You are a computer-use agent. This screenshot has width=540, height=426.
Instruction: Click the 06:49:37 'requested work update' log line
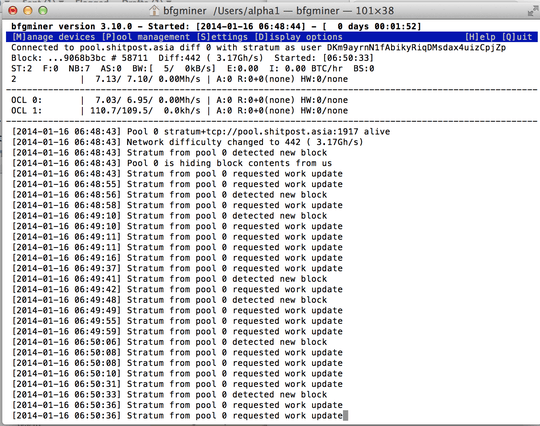pos(177,269)
